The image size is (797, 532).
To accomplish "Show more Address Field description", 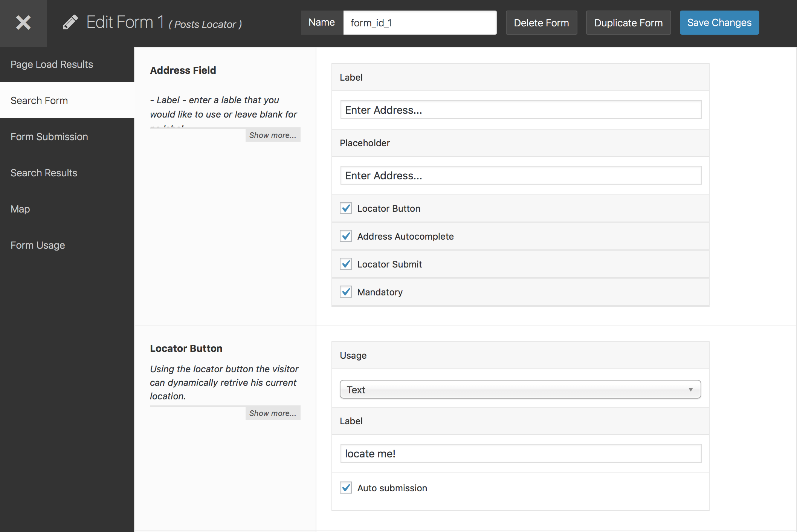I will [273, 135].
